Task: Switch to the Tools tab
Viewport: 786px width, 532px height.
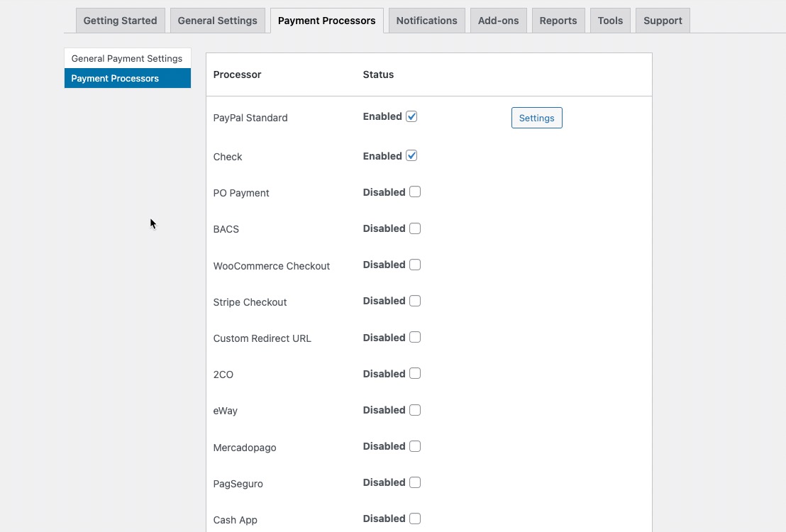Action: coord(610,21)
